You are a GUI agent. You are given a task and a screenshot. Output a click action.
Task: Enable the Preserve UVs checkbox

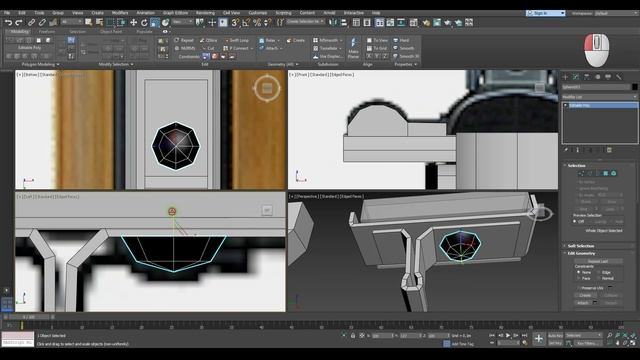(578, 288)
